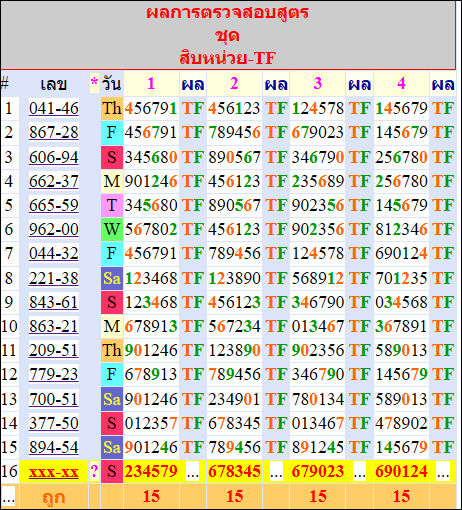This screenshot has width=462, height=510.
Task: Open the 867-28 number link
Action: click(54, 133)
